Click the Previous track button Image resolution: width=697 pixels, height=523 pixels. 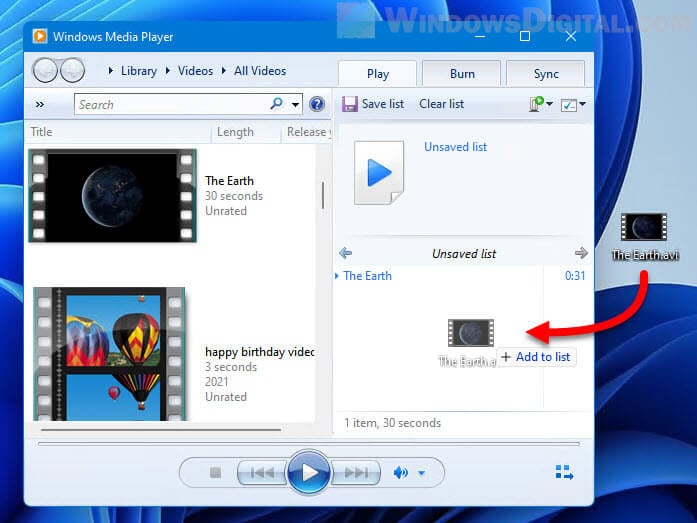262,472
